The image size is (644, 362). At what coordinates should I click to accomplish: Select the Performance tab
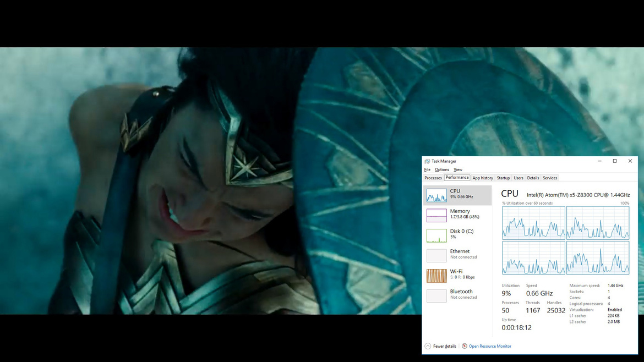point(457,178)
